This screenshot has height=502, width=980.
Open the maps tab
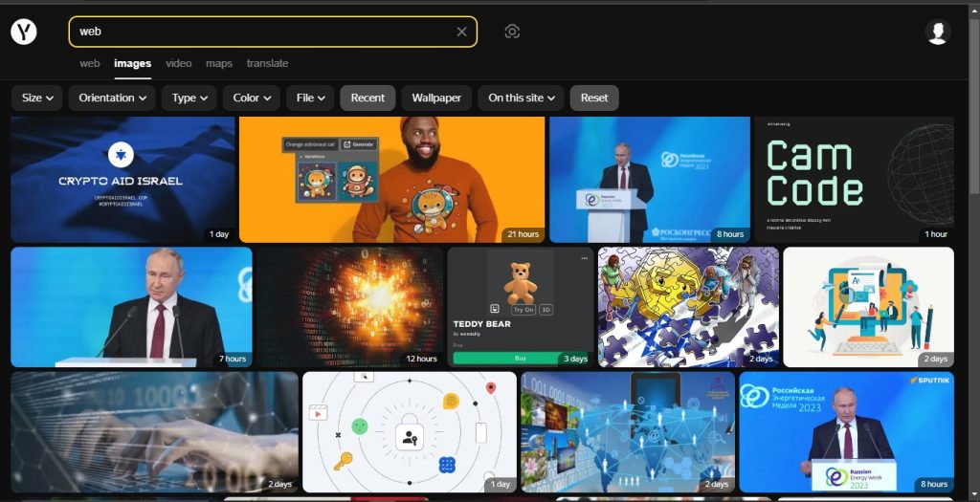(x=219, y=63)
